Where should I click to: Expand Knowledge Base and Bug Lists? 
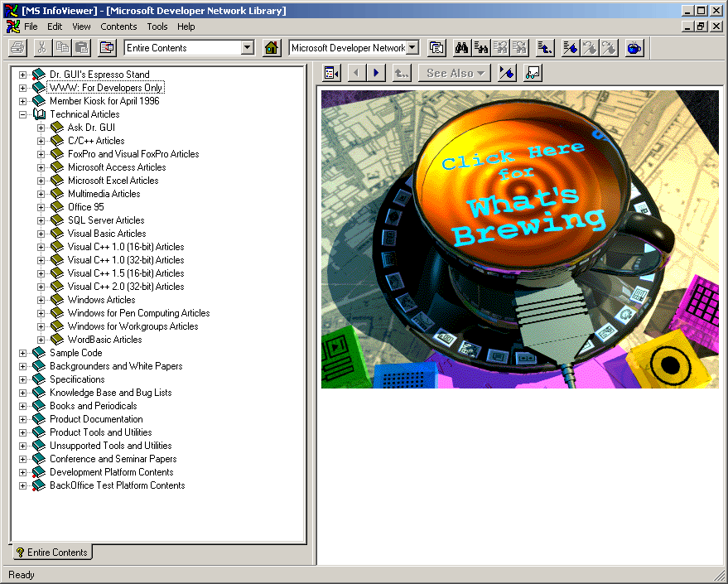(22, 393)
